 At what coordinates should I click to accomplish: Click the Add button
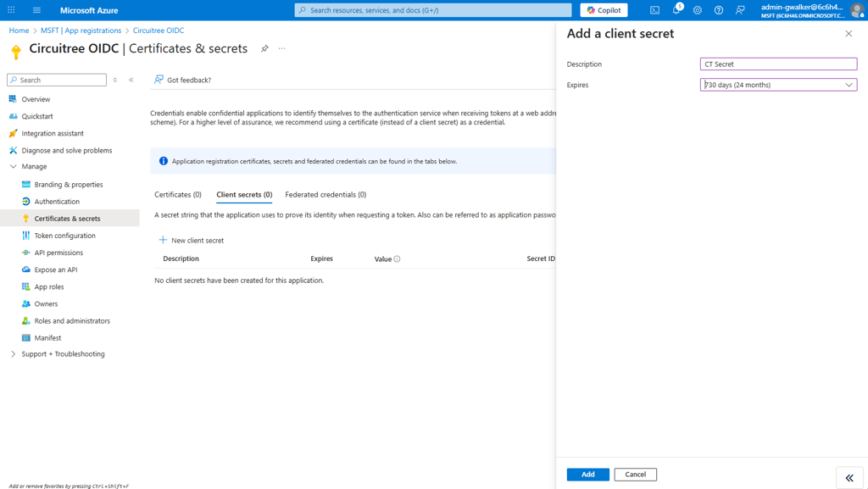[587, 475]
